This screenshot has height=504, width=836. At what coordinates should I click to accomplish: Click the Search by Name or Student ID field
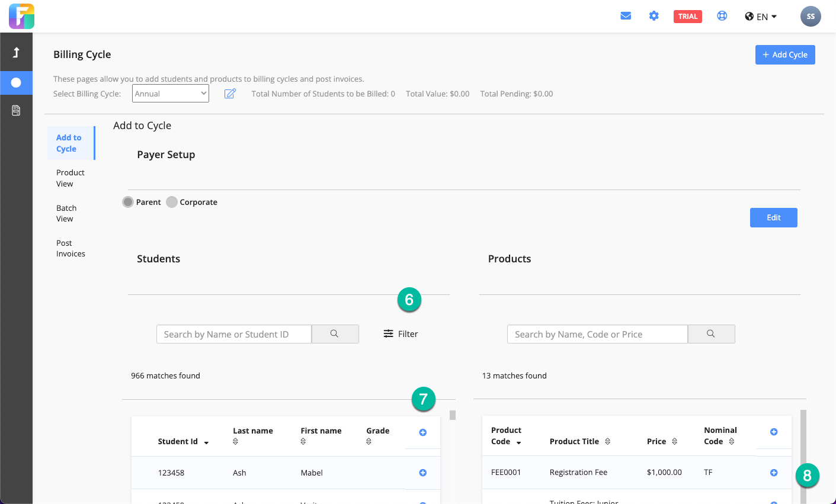click(x=234, y=334)
